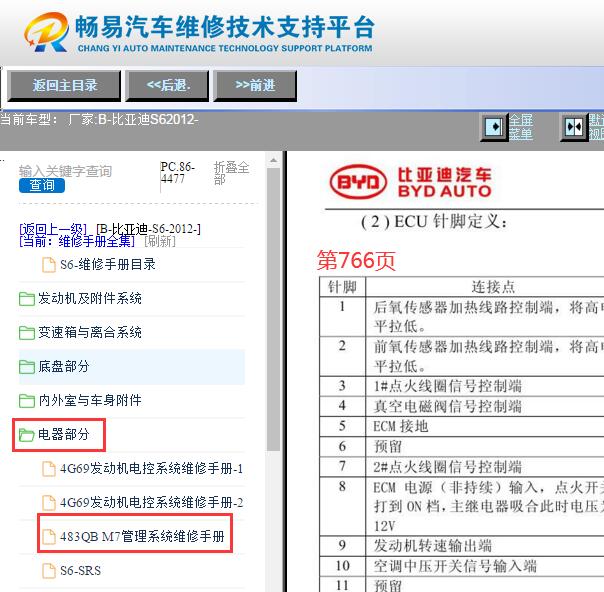604x592 pixels.
Task: Open 4G69发动机电控系统维修手册-1
Action: pos(151,468)
